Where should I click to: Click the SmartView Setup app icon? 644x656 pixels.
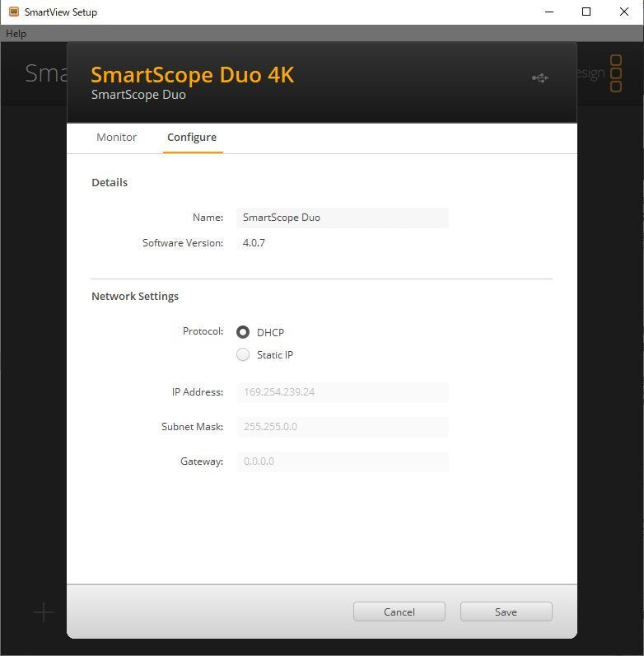tap(14, 12)
